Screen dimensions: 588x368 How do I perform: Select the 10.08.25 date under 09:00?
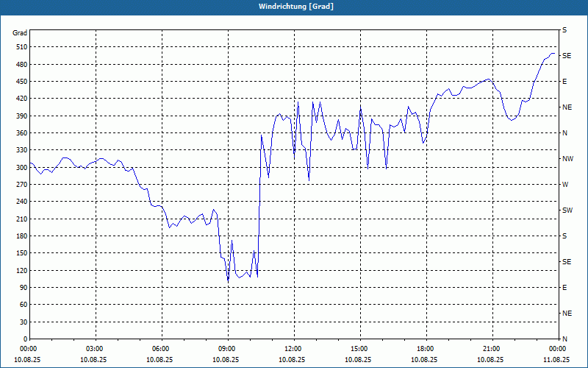click(x=226, y=360)
